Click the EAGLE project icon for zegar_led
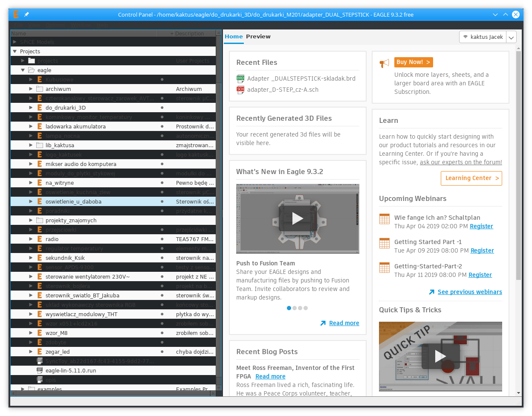This screenshot has width=532, height=416. (40, 352)
